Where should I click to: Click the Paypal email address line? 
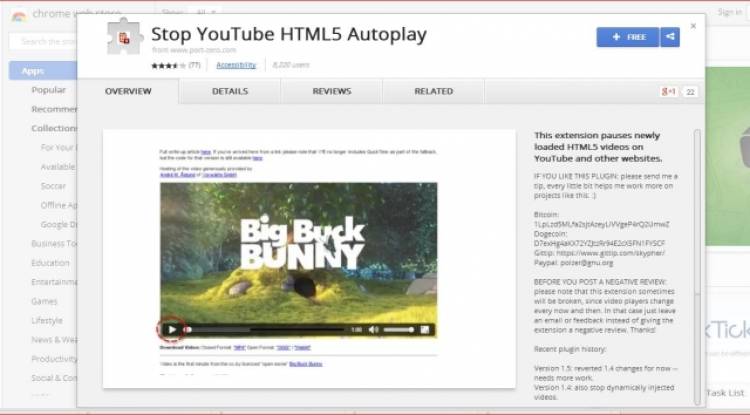(x=574, y=262)
